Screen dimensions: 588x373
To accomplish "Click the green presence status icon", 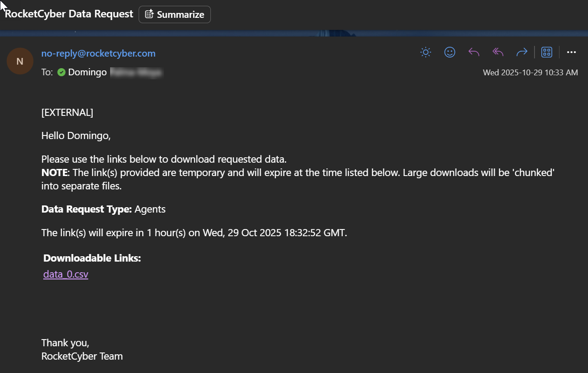I will tap(62, 72).
